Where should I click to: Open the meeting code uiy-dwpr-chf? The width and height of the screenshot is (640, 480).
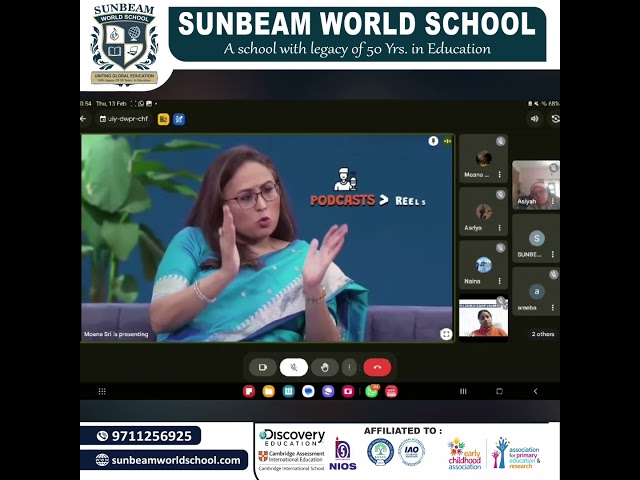tap(124, 119)
